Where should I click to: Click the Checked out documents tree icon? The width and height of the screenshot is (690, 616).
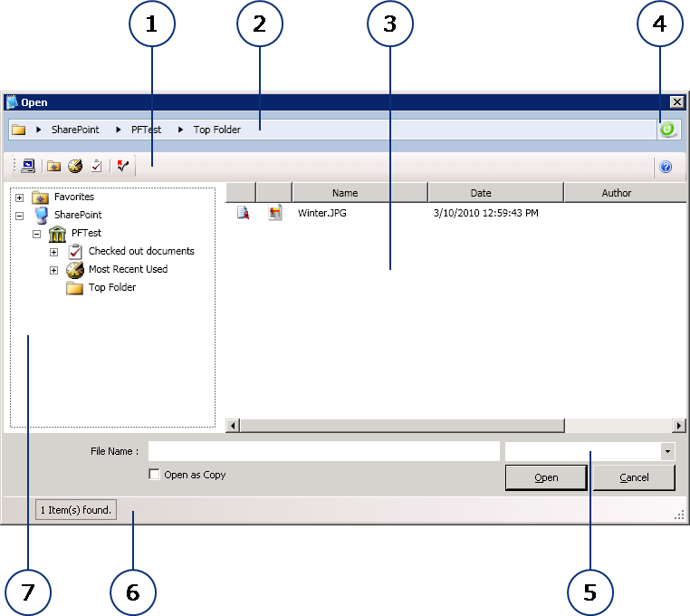tap(75, 252)
